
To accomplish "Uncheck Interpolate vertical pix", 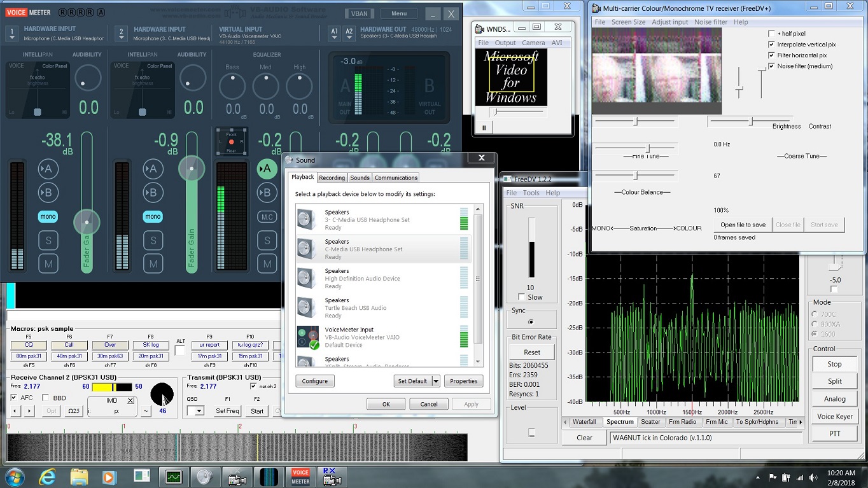I will pos(772,45).
